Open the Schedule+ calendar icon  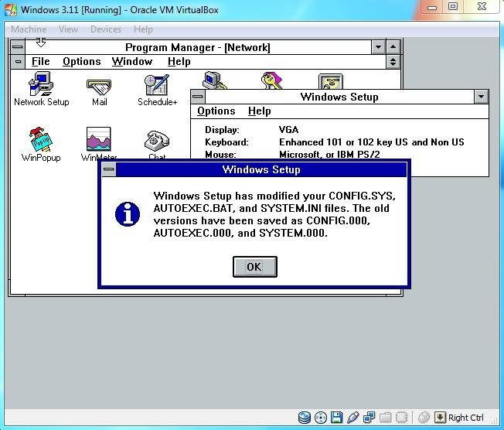[157, 84]
